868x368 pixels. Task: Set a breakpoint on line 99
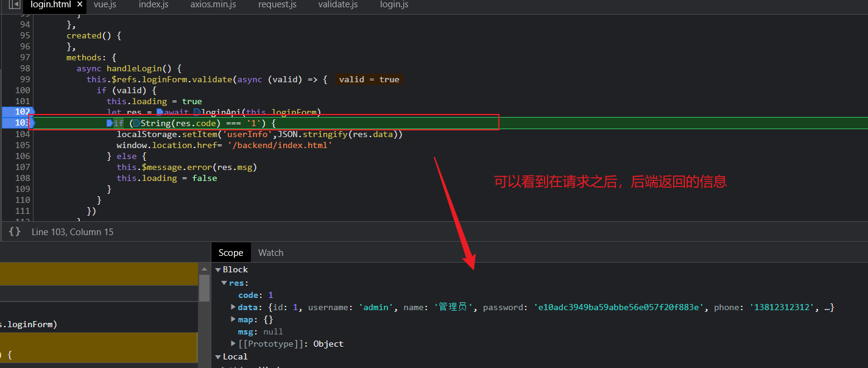point(24,79)
